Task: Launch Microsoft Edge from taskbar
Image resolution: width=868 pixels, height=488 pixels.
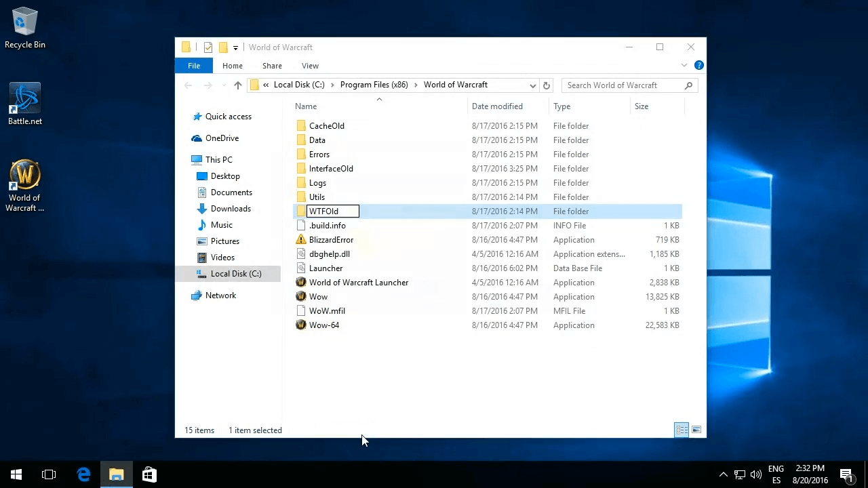Action: 84,474
